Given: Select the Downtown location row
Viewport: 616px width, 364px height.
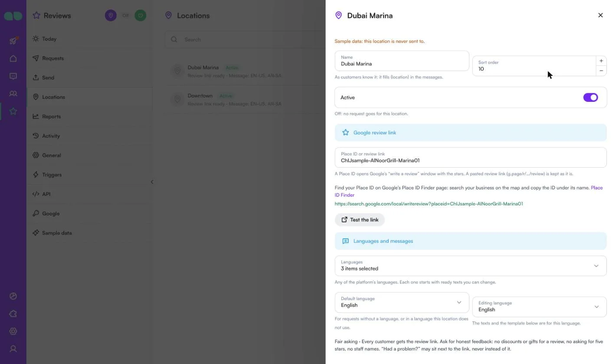Looking at the screenshot, I should pyautogui.click(x=245, y=100).
